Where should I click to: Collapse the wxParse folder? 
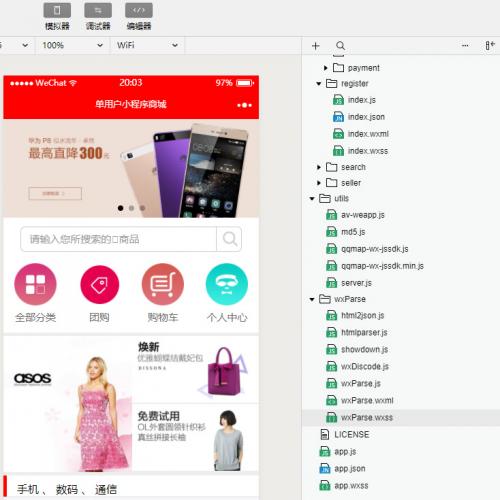[312, 299]
